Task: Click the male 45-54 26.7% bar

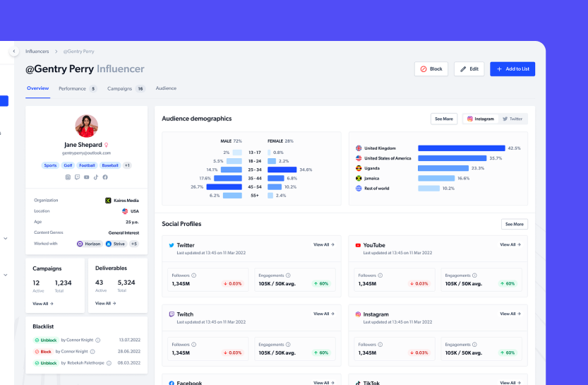Action: coord(224,187)
